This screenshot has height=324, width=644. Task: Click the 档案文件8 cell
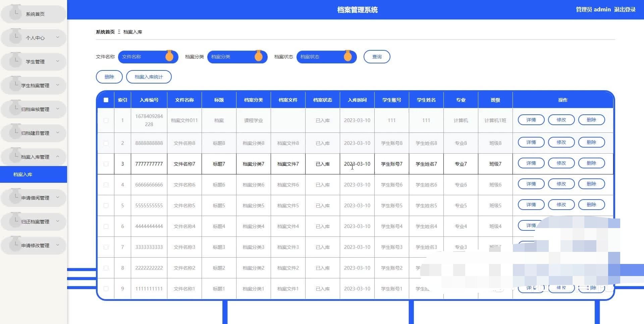(288, 143)
